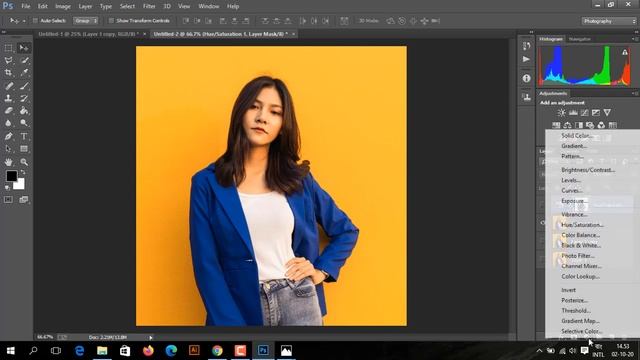Click the Brightness/Contrast adjustment icon
The height and width of the screenshot is (360, 640).
[562, 113]
